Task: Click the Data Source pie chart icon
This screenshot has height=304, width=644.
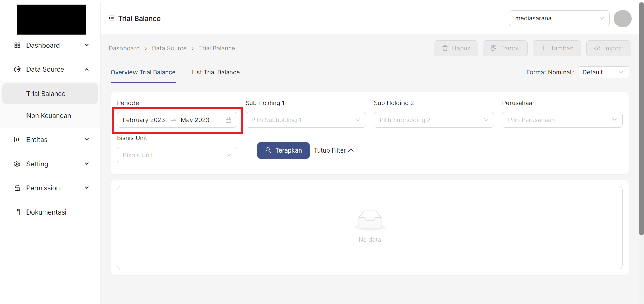Action: [x=17, y=69]
